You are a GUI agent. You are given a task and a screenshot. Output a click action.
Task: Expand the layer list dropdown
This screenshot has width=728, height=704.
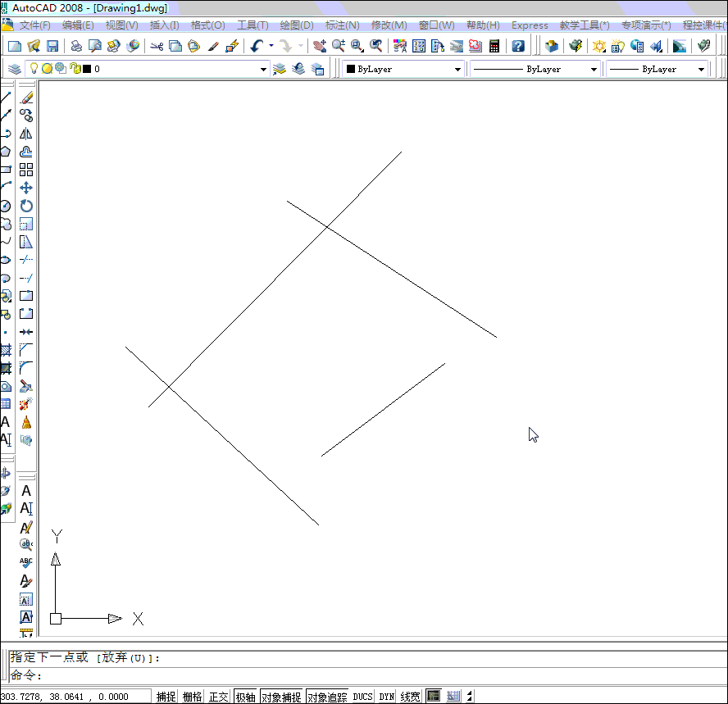pos(263,69)
